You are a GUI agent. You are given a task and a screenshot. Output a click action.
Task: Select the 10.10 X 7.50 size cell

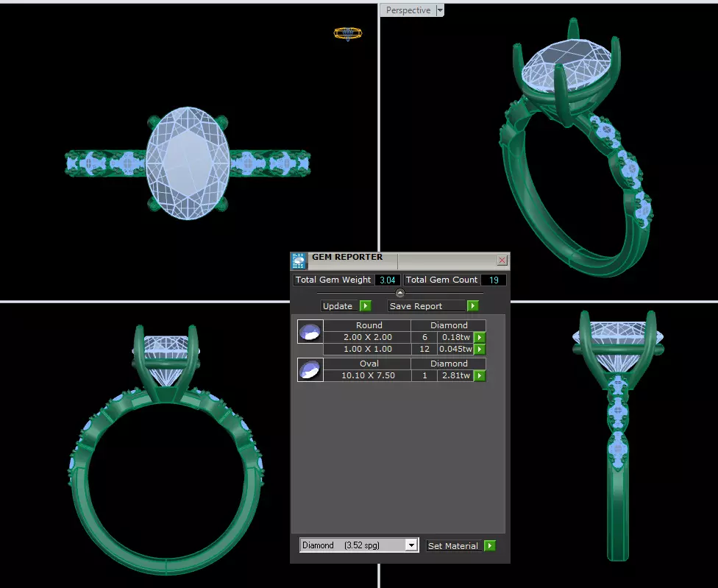(x=367, y=375)
